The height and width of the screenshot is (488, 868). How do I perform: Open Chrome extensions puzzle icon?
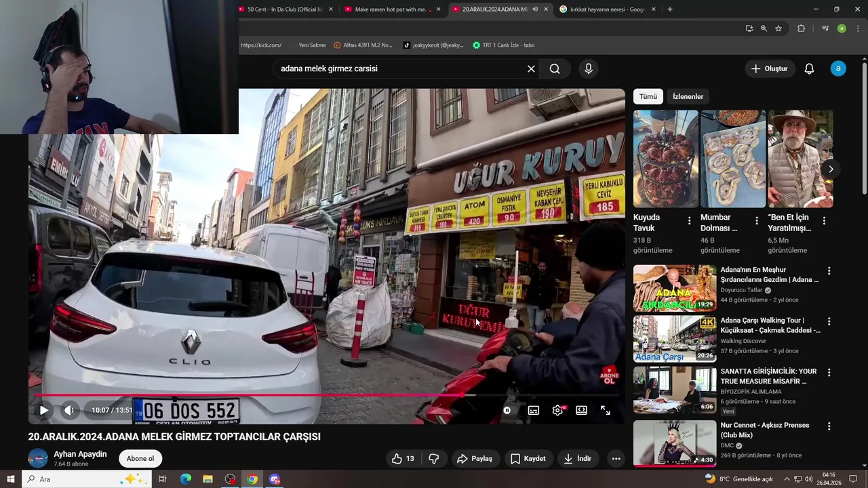[801, 28]
